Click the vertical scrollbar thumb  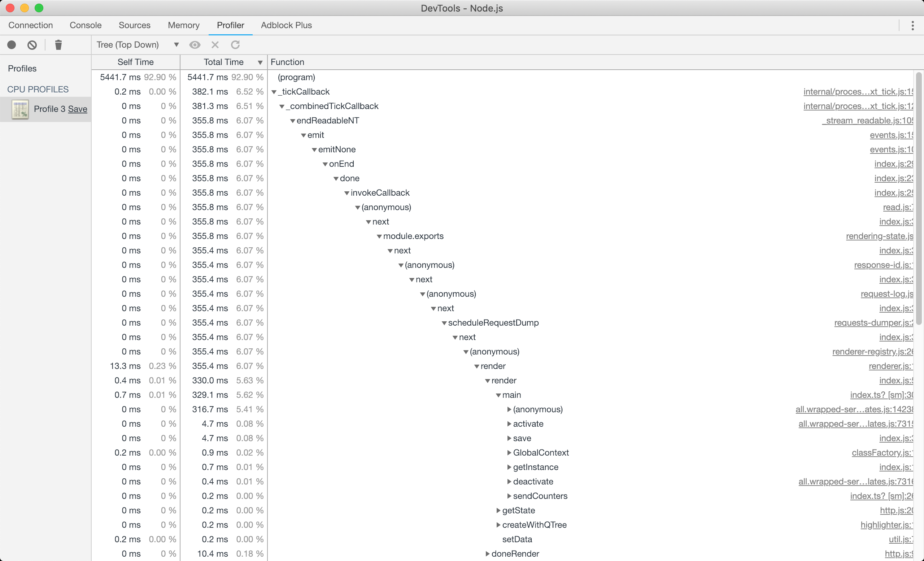[x=919, y=199]
